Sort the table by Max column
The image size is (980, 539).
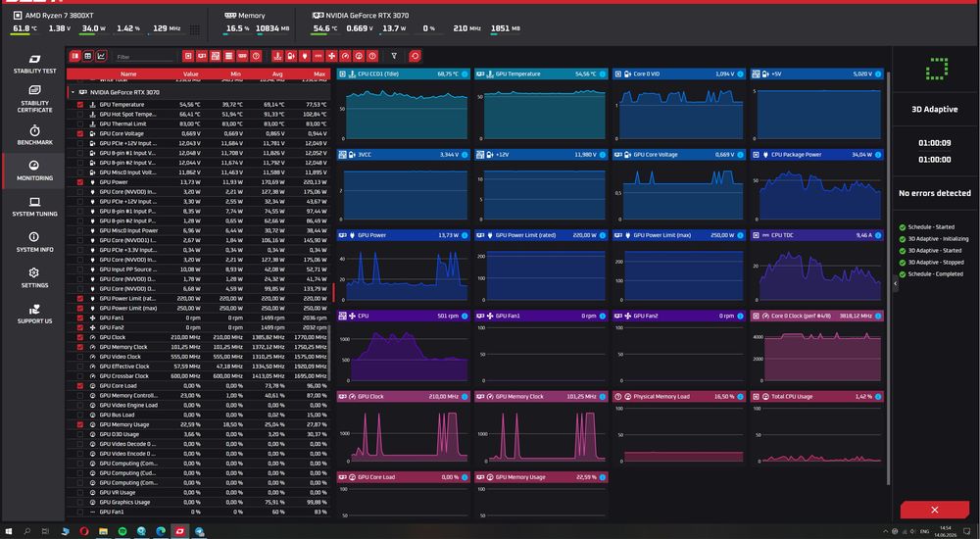click(x=319, y=73)
